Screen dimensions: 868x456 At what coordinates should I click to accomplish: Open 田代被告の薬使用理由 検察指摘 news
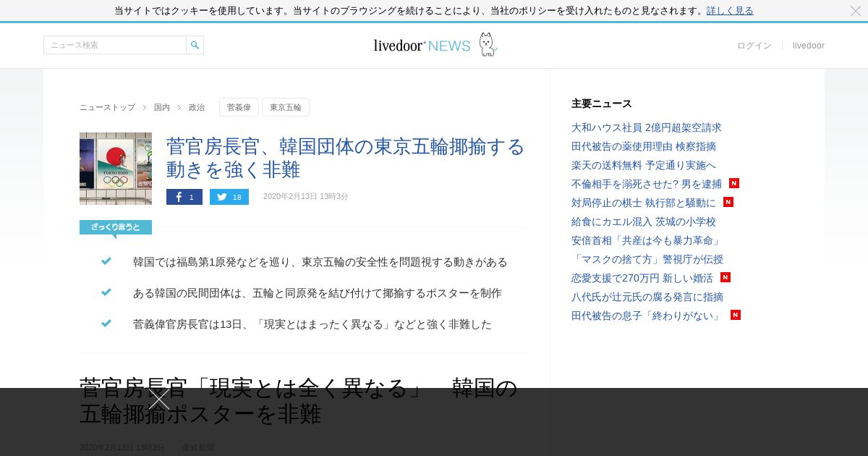coord(644,146)
